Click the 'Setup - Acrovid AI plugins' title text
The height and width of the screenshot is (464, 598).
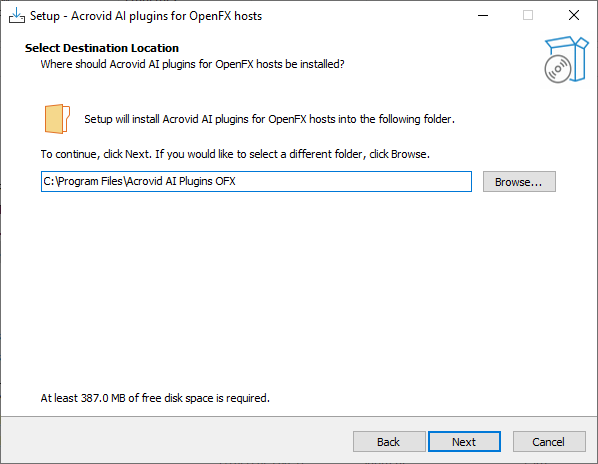(146, 16)
